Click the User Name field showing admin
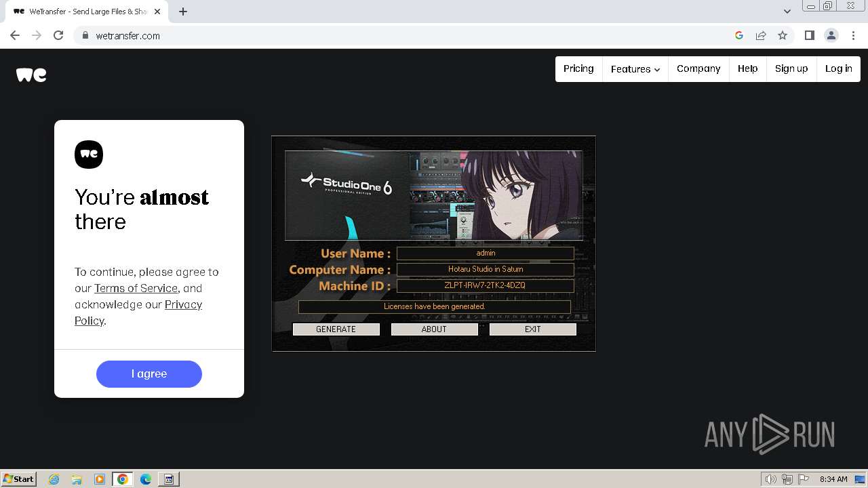 (486, 253)
